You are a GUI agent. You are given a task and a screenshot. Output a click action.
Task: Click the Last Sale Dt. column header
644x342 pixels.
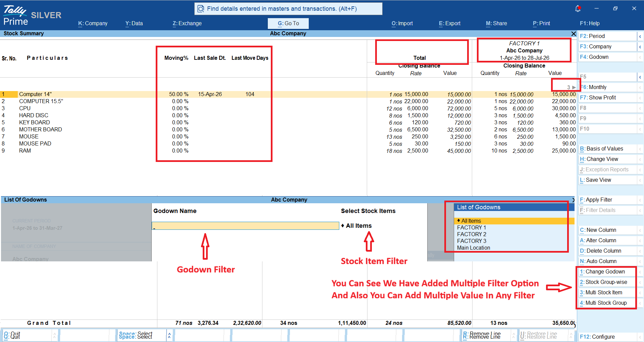coord(210,58)
